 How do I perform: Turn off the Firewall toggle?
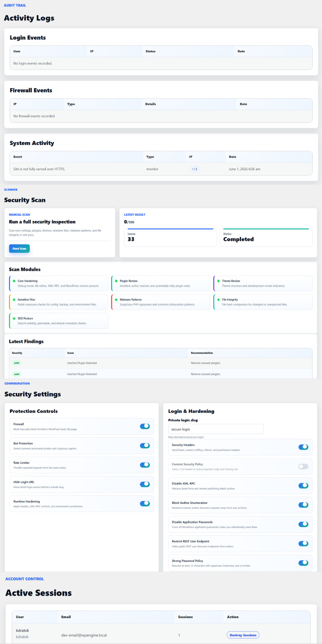pyautogui.click(x=145, y=426)
